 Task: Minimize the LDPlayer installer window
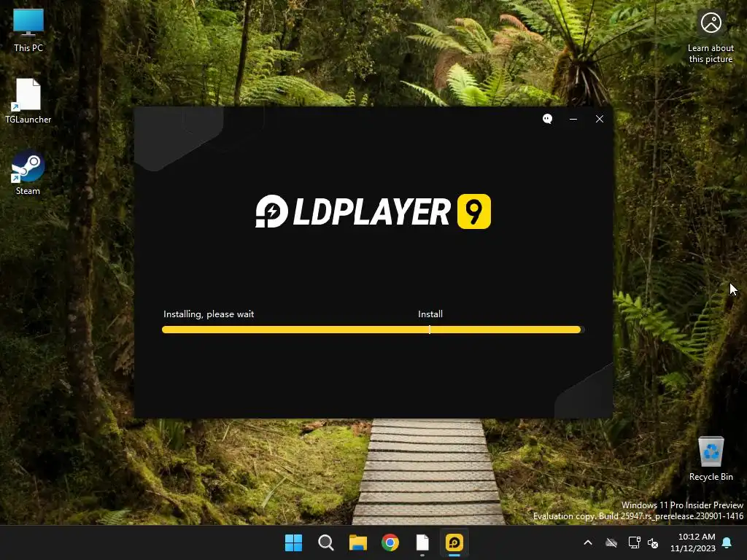point(573,119)
